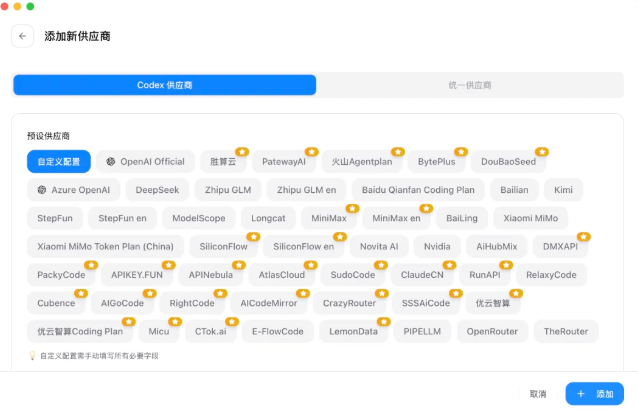Choose the LemonData preset
Viewport: 638px width, 411px height.
353,331
